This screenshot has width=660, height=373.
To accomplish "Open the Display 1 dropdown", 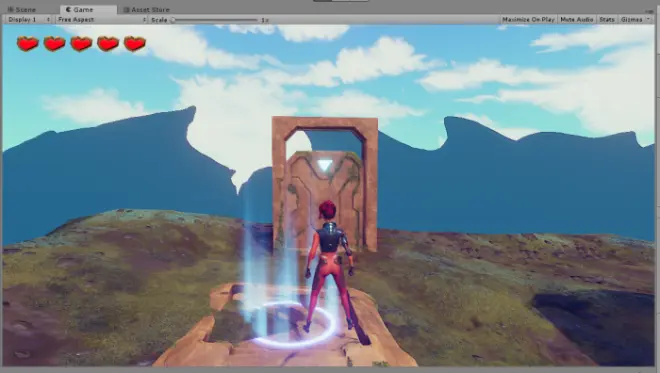I will [x=29, y=19].
